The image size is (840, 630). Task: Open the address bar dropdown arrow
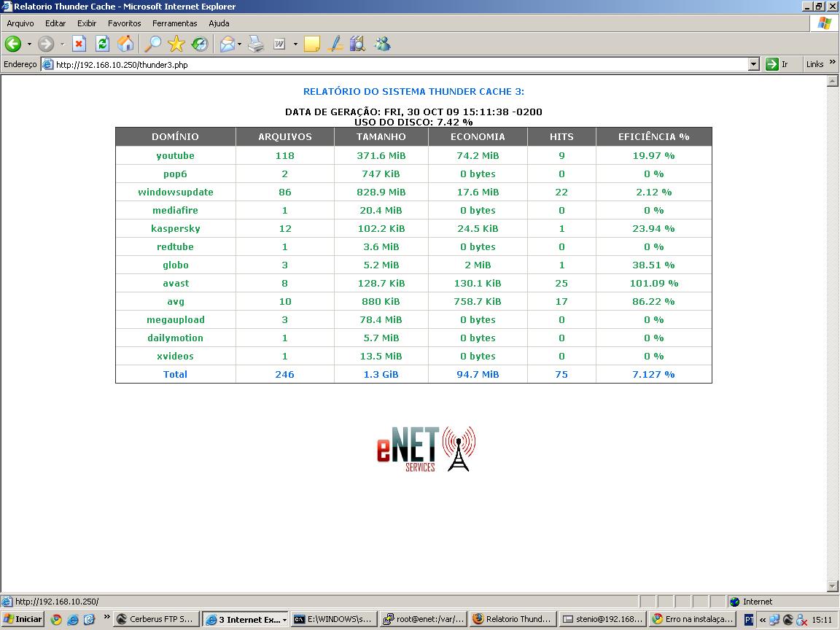pyautogui.click(x=754, y=64)
